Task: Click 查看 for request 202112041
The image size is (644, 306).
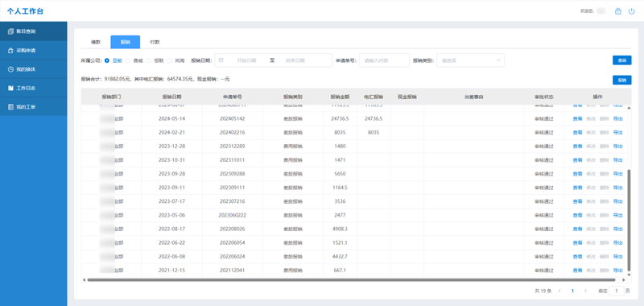Action: (577, 271)
